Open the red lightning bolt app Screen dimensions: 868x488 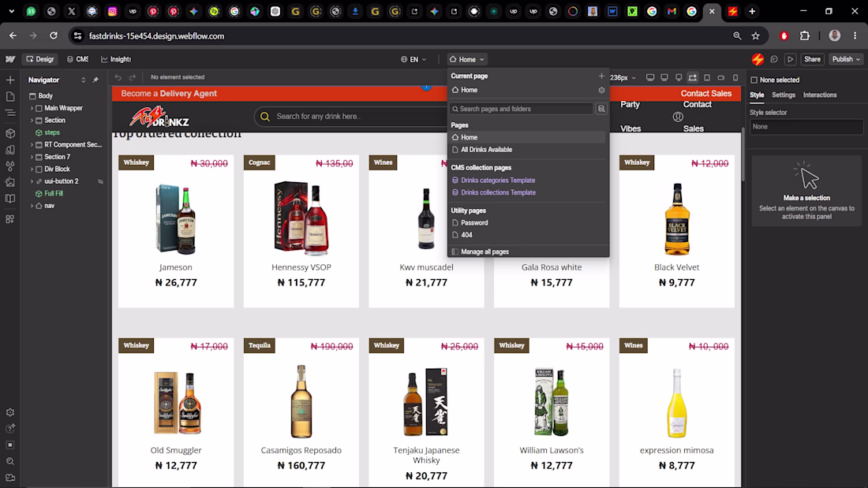pos(758,59)
